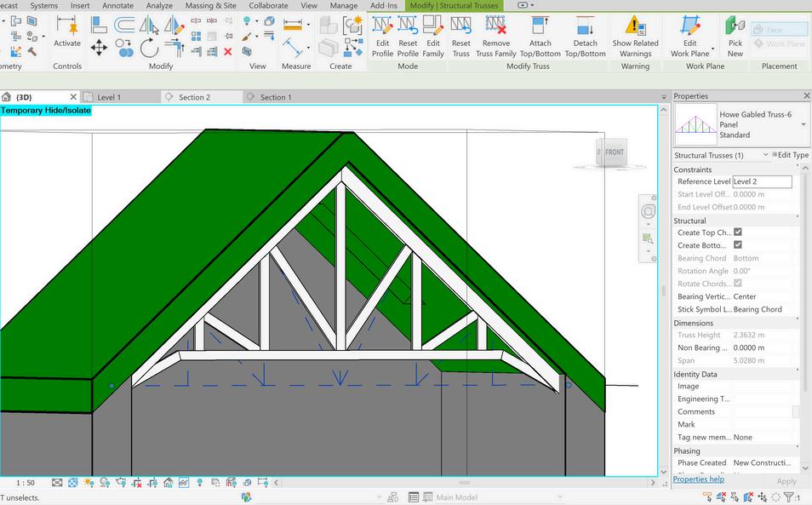
Task: Select the Mirror - Draw Axis tool
Action: point(174,25)
